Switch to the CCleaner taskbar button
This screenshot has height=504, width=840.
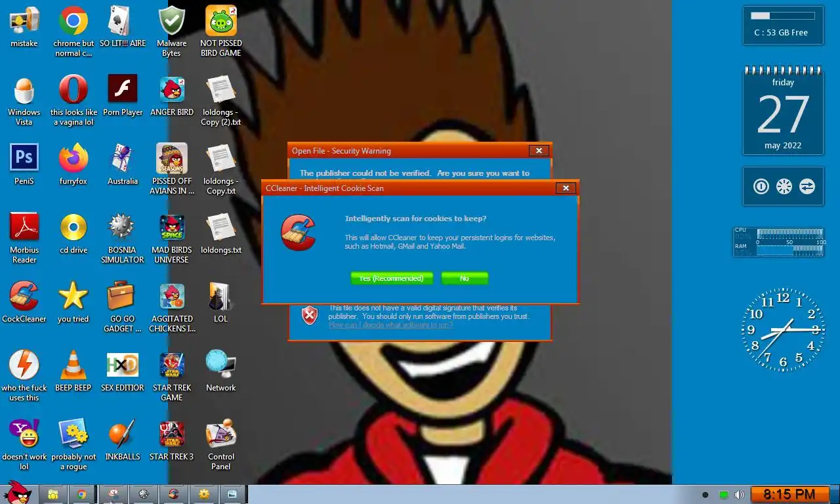pyautogui.click(x=173, y=494)
